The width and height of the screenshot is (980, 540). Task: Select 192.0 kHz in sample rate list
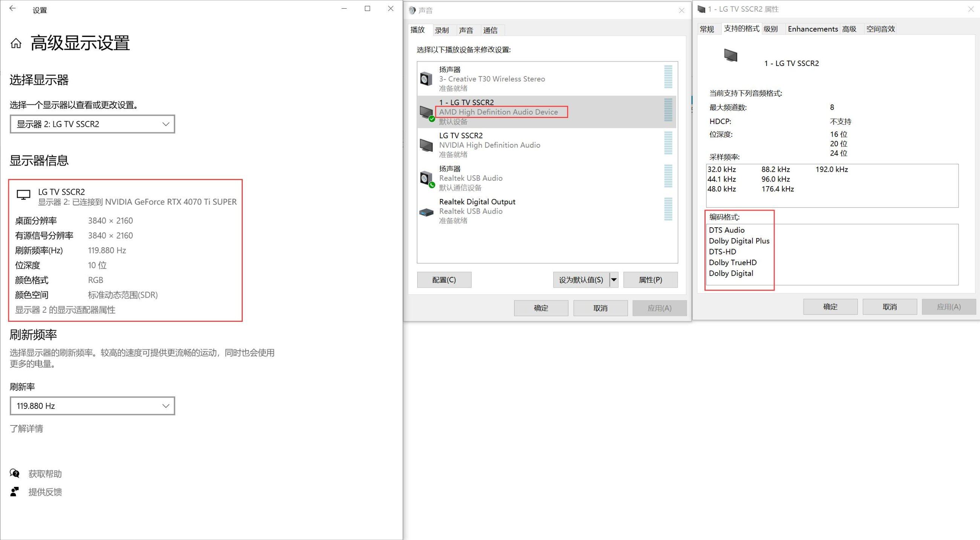[831, 170]
